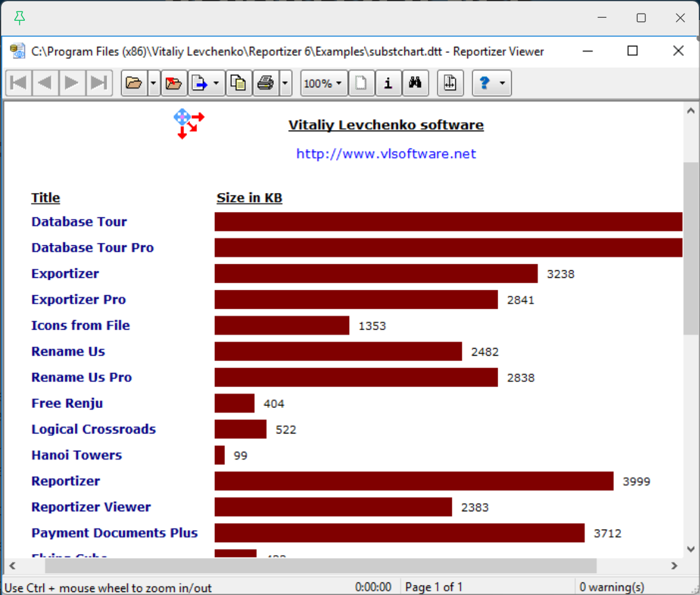Image resolution: width=700 pixels, height=595 pixels.
Task: Open the http://www.vlsoftware.net link
Action: (x=386, y=153)
